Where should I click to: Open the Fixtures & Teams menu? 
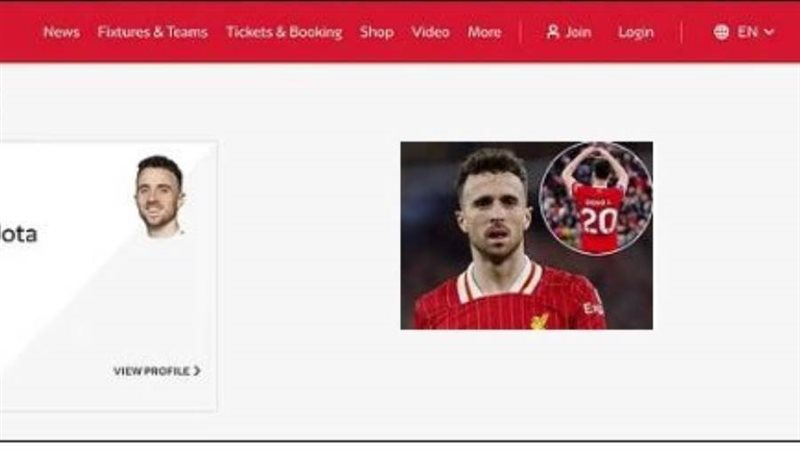coord(153,32)
